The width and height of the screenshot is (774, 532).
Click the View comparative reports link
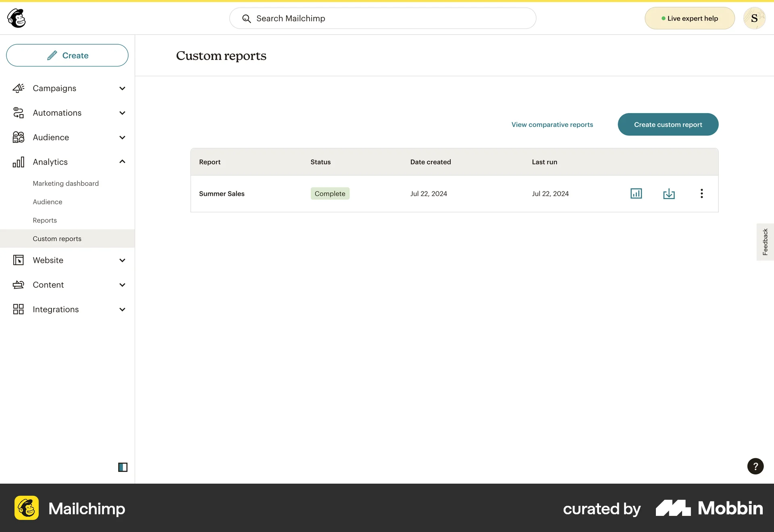point(552,124)
